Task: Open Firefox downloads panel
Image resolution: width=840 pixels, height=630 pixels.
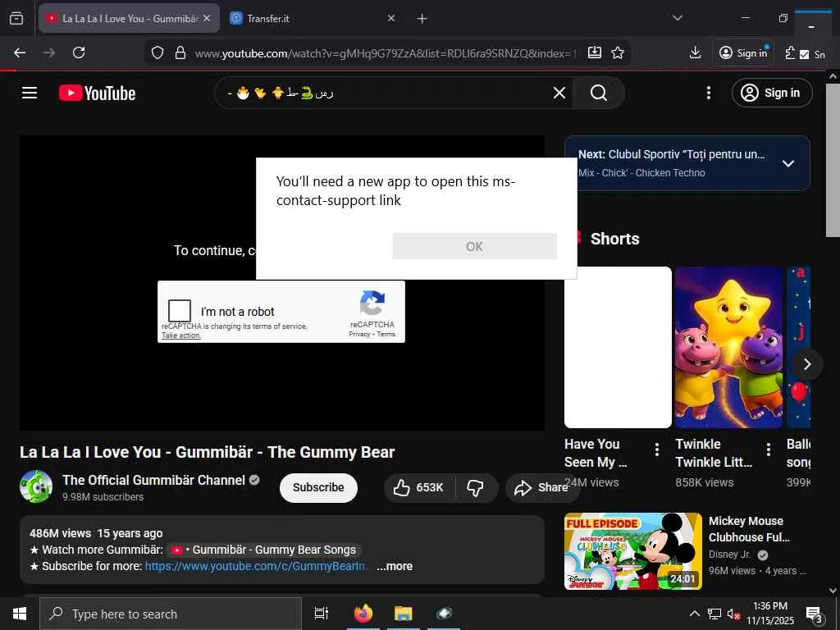Action: point(695,52)
